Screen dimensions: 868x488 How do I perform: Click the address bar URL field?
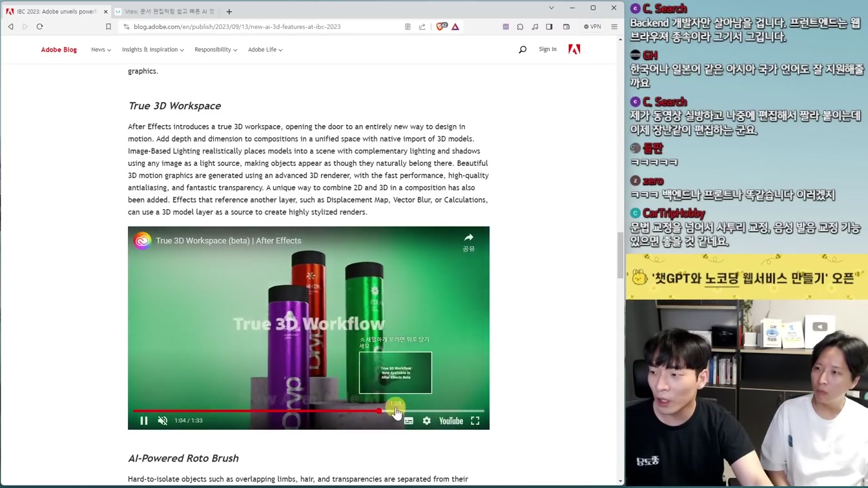258,26
